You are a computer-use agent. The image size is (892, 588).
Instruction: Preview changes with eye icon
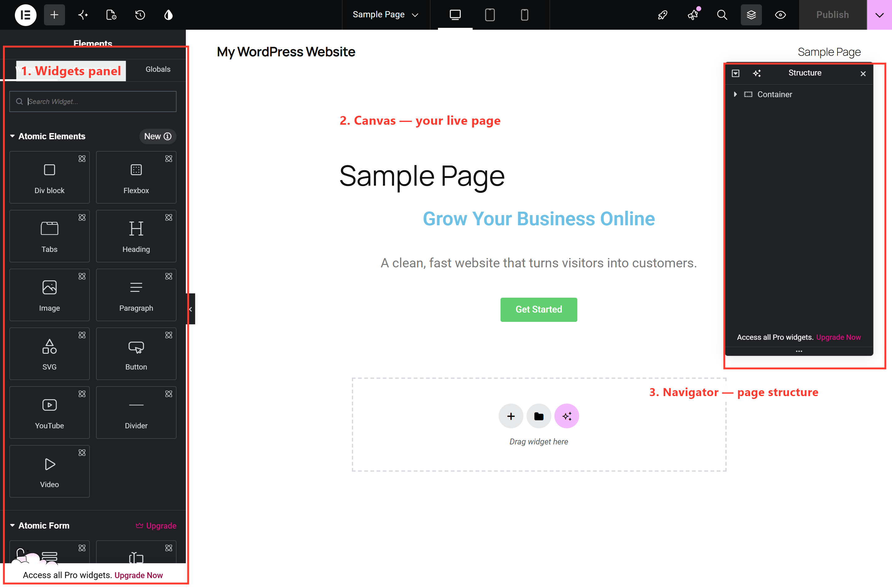tap(780, 15)
